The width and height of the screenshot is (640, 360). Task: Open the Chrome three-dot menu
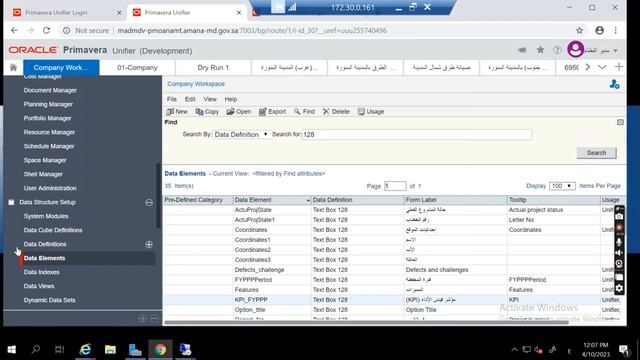tap(616, 30)
